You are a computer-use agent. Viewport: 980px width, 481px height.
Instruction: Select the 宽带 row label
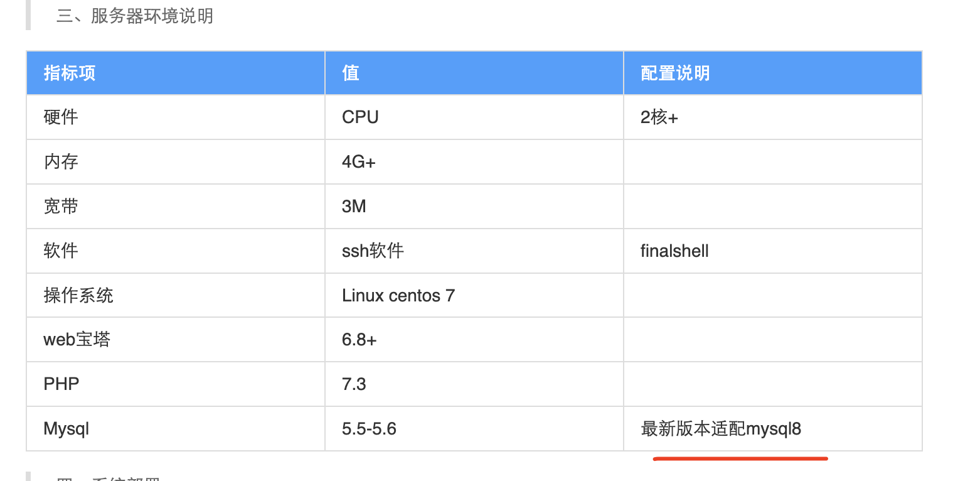tap(61, 207)
